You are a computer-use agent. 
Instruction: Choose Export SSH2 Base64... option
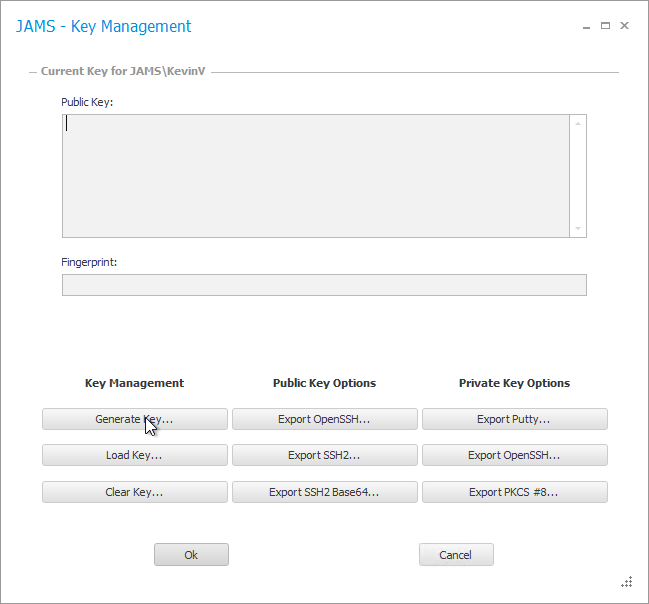324,492
